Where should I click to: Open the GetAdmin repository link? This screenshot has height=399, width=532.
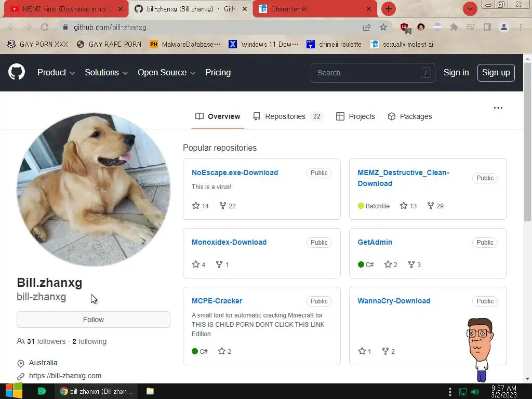point(375,242)
